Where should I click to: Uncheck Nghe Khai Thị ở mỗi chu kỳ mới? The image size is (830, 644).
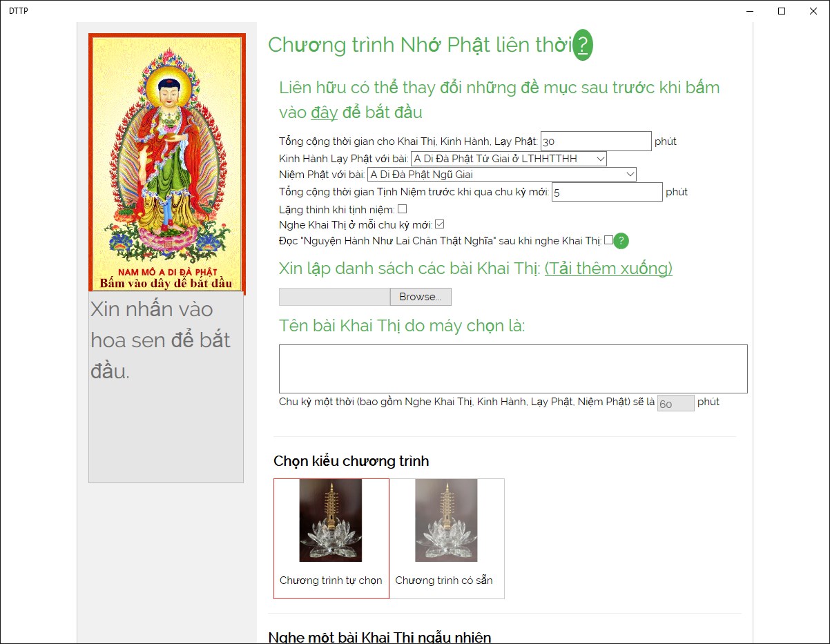tap(439, 224)
